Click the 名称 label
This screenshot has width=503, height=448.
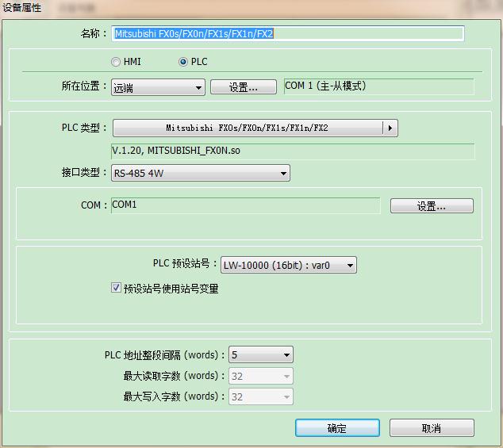pos(94,33)
